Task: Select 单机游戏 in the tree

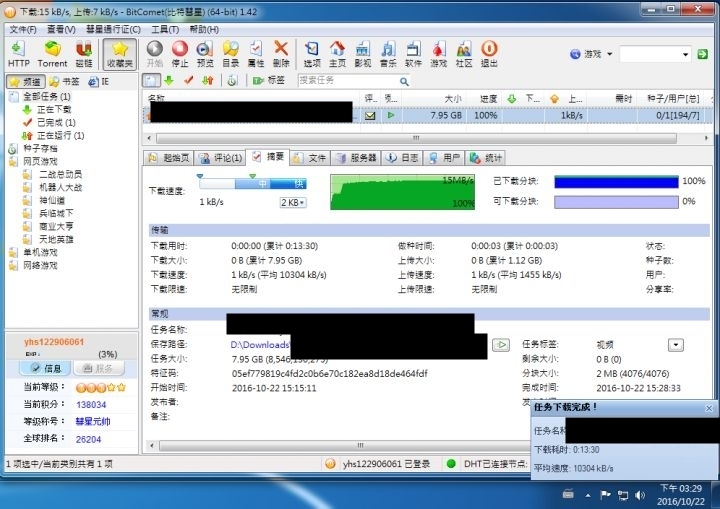Action: [40, 252]
